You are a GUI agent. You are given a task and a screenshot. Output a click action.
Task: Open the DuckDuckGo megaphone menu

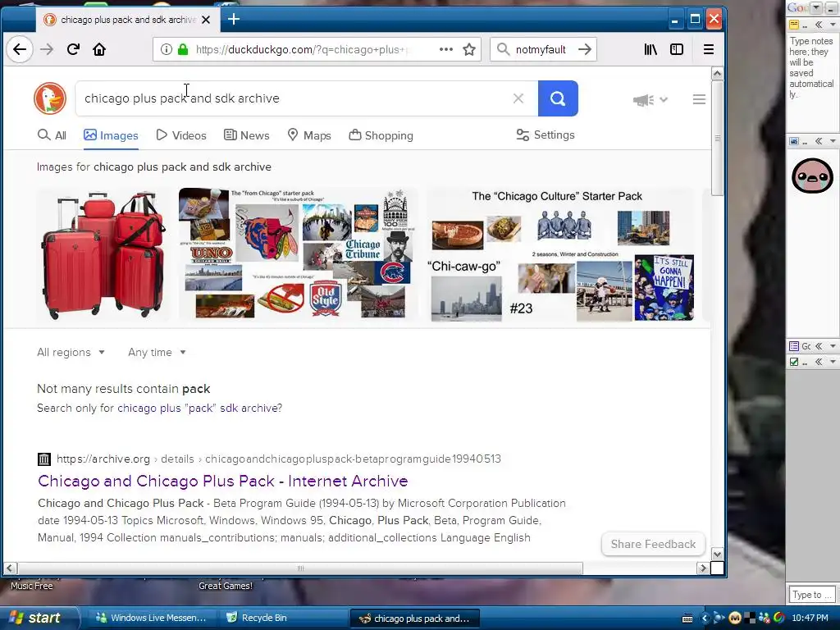(651, 99)
